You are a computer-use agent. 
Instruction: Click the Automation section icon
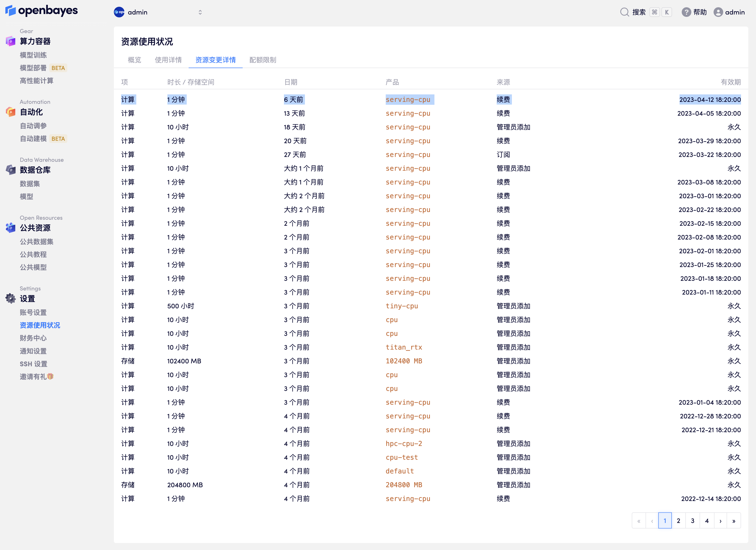pos(10,112)
